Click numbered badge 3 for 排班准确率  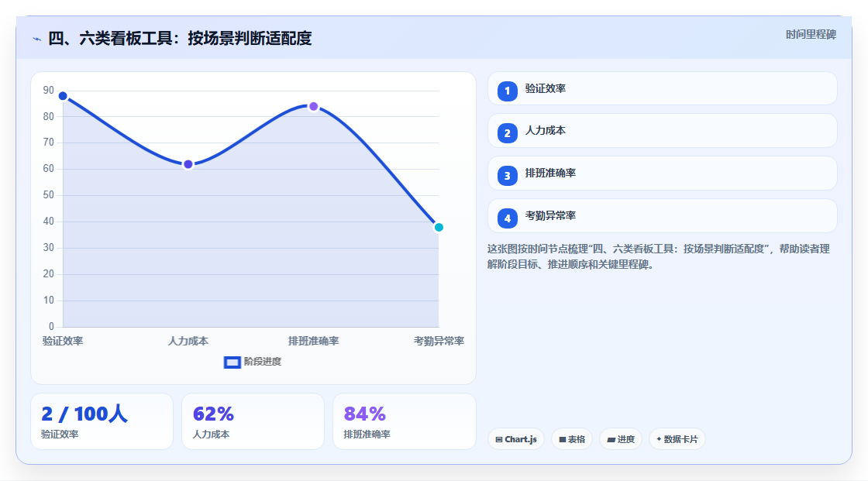coord(507,176)
